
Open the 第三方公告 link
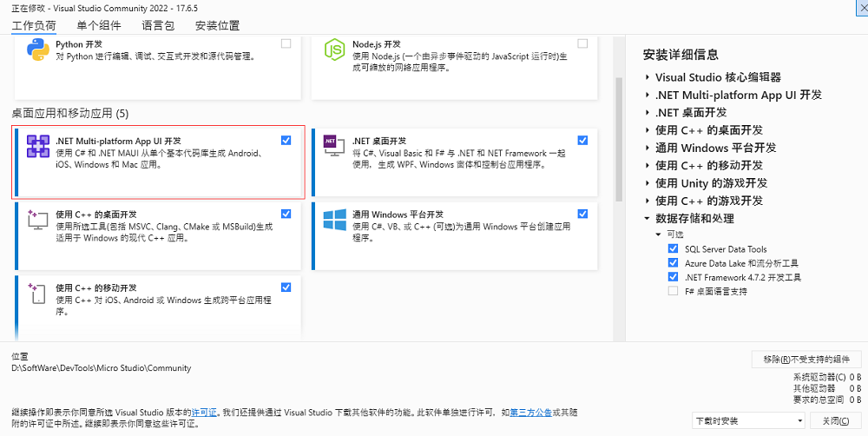click(530, 413)
